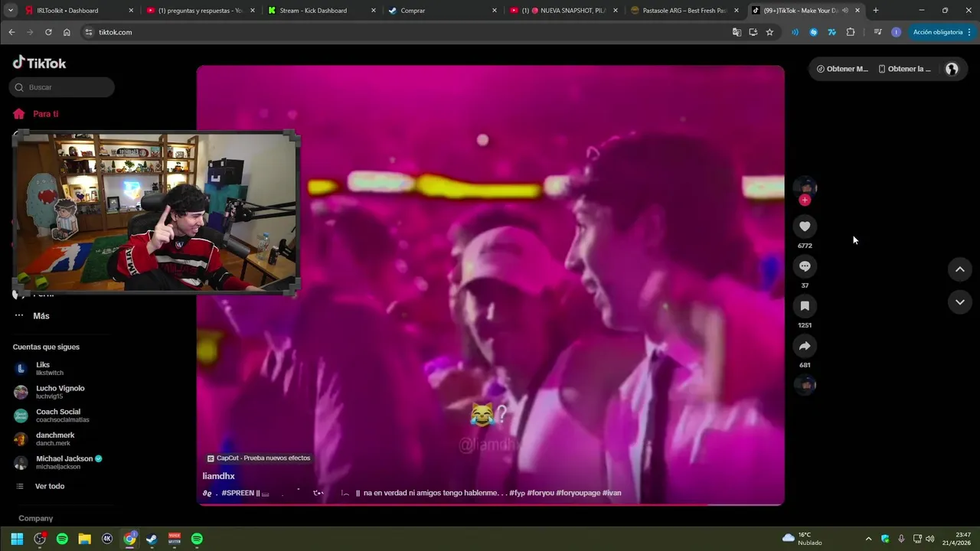Open liamdhx creator profile link
The height and width of the screenshot is (551, 980).
(218, 476)
